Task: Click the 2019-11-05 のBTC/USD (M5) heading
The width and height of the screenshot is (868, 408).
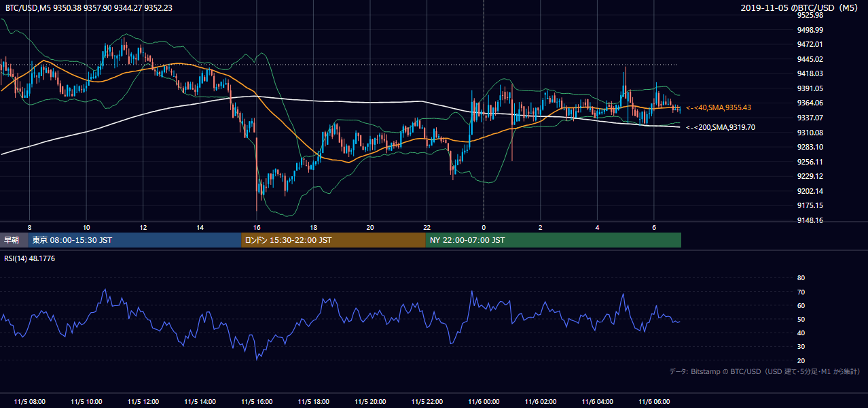Action: pyautogui.click(x=801, y=7)
